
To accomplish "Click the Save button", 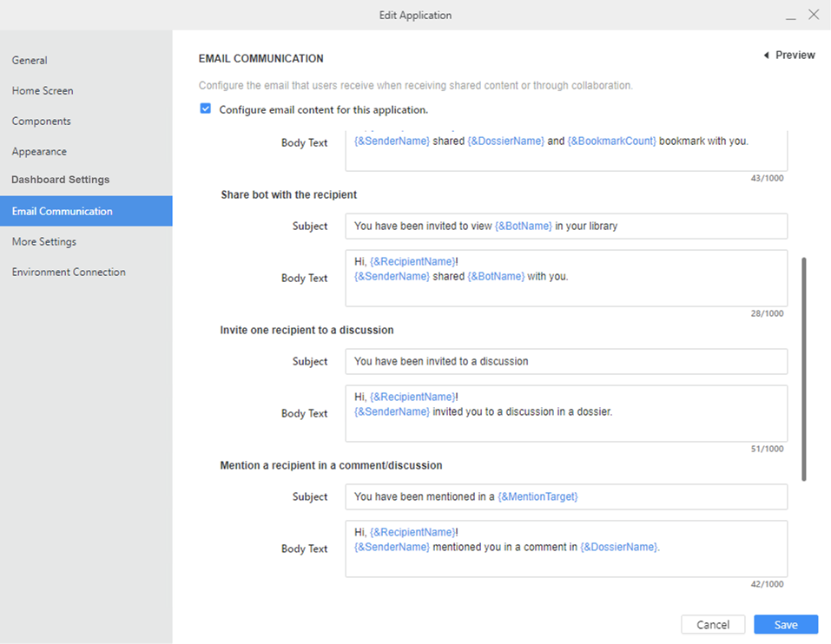I will click(786, 625).
